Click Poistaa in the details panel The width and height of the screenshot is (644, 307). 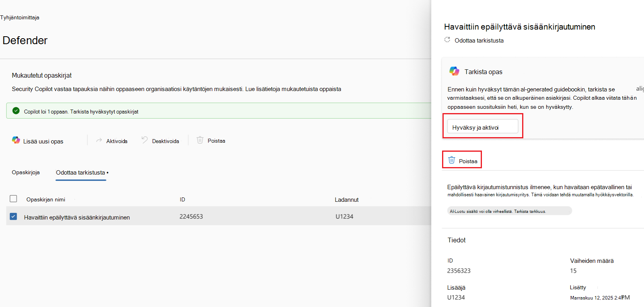click(462, 160)
